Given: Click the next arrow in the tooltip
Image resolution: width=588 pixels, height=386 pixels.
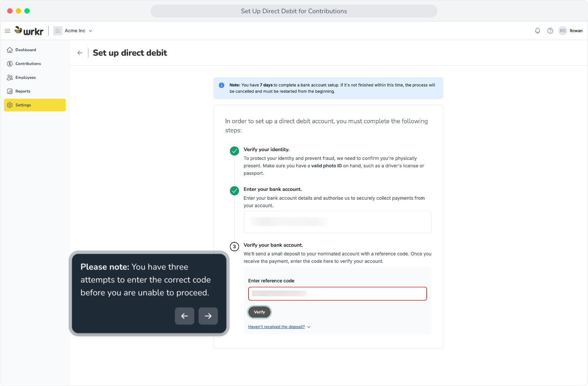Looking at the screenshot, I should pyautogui.click(x=208, y=316).
